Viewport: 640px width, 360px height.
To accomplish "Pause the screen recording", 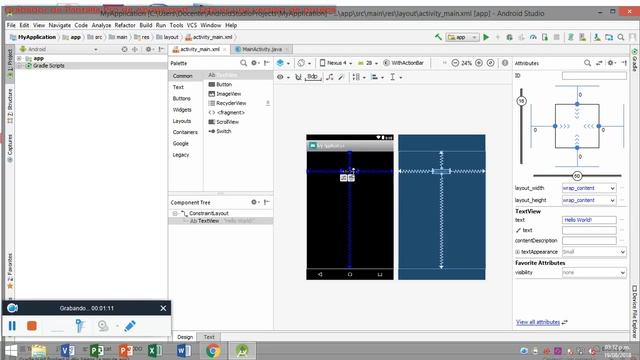I will click(12, 326).
